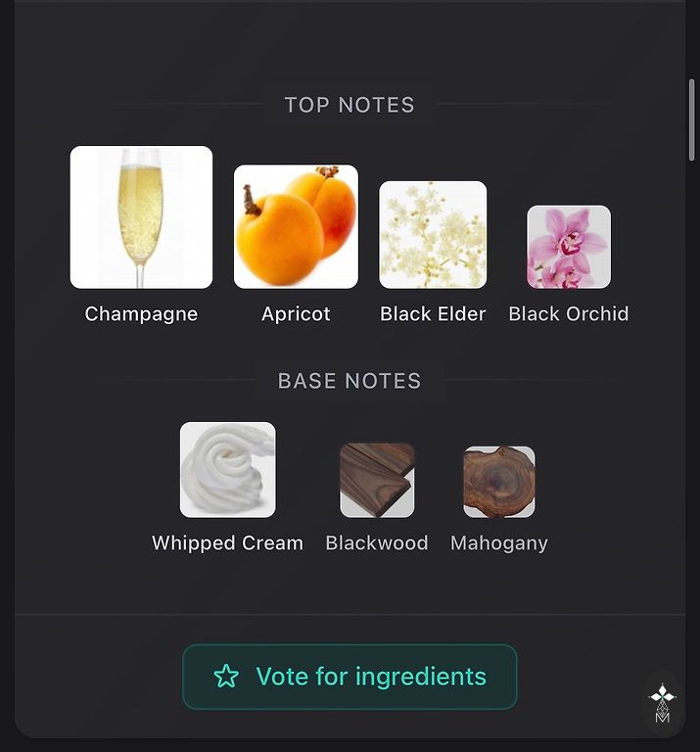Click the Vote for ingredients button

coord(350,677)
